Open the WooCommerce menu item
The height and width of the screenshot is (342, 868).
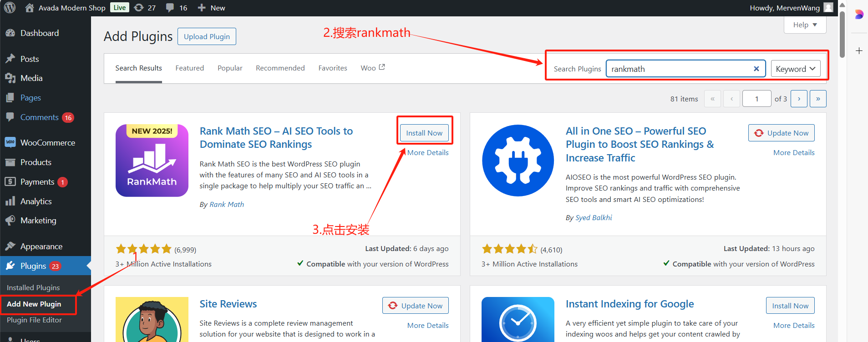(46, 142)
